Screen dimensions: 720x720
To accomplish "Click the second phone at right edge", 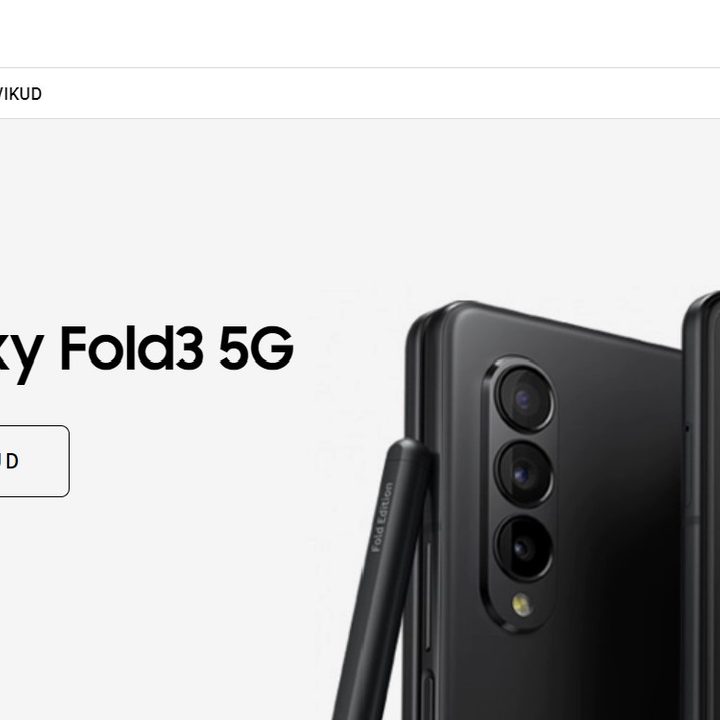I will pyautogui.click(x=703, y=505).
